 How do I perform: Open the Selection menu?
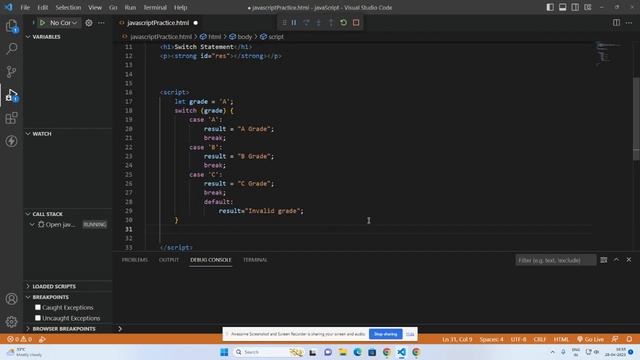pos(68,7)
